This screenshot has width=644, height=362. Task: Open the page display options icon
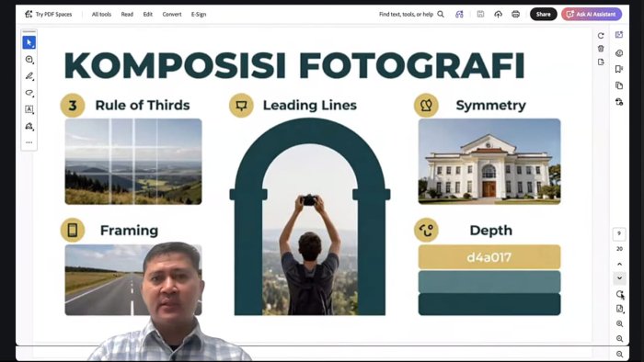point(620,309)
